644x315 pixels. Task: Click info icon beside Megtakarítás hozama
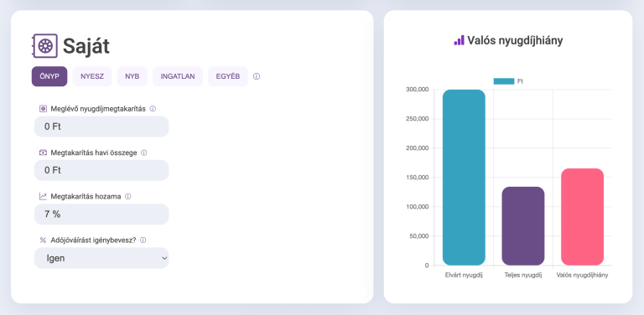[x=127, y=197]
